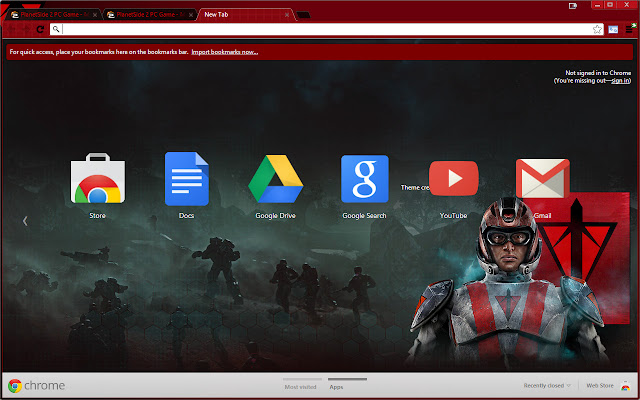Click the magnifier icon in the address bar
640x400 pixels.
point(56,29)
